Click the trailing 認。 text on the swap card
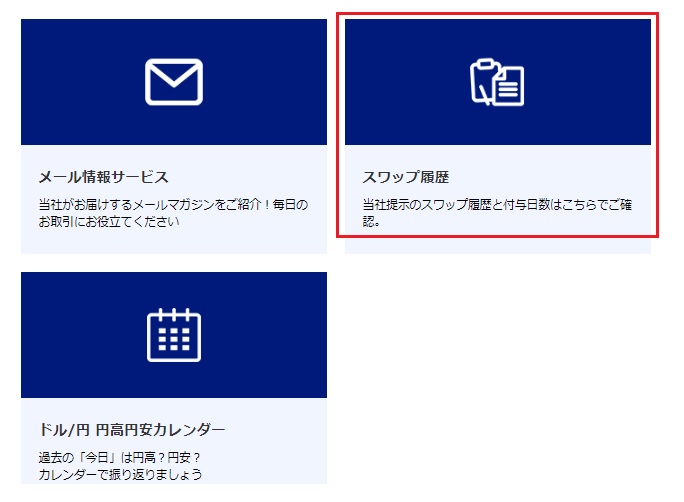The width and height of the screenshot is (684, 502). click(371, 222)
